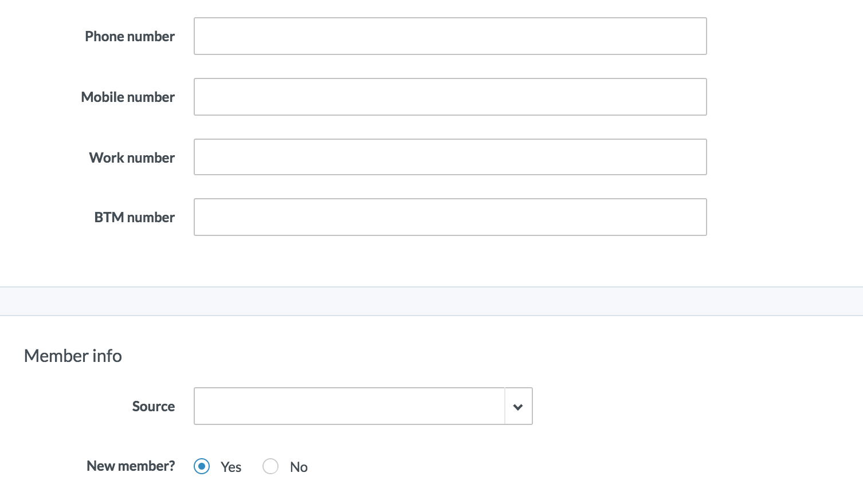Click into the Mobile number text box
This screenshot has width=863, height=504.
(x=450, y=97)
